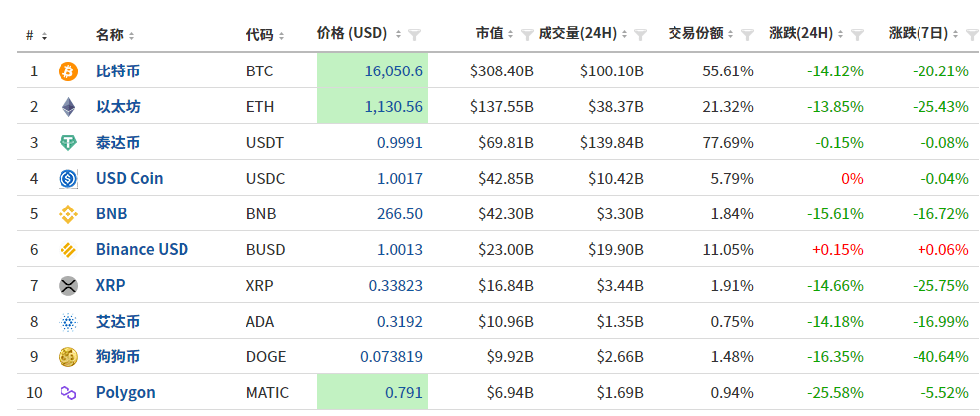Click the Bitcoin coin icon

click(x=68, y=71)
